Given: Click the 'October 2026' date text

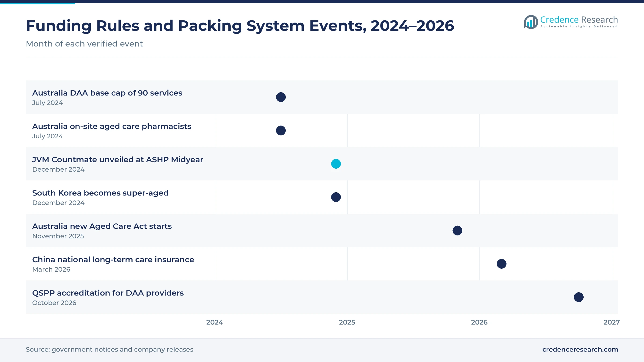Looking at the screenshot, I should tap(54, 303).
